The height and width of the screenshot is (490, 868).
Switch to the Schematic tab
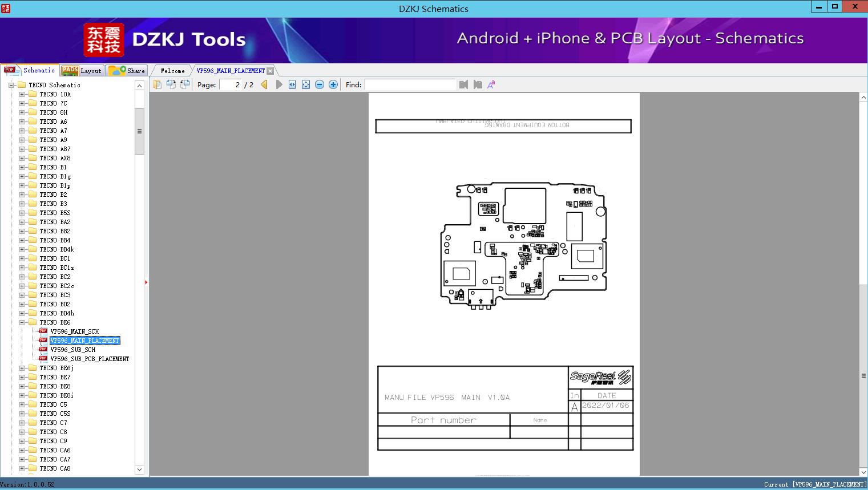[30, 70]
